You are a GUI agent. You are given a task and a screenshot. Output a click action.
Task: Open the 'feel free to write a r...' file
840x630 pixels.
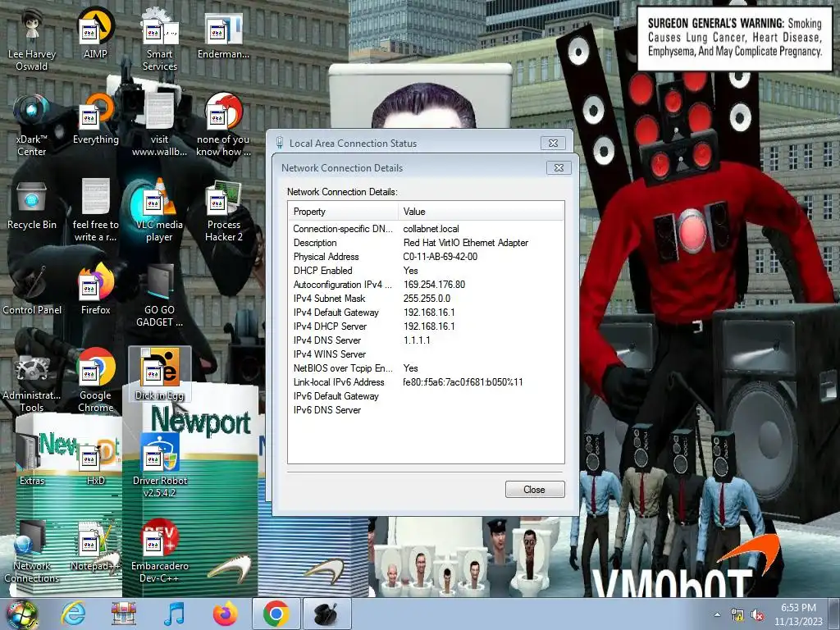[95, 211]
